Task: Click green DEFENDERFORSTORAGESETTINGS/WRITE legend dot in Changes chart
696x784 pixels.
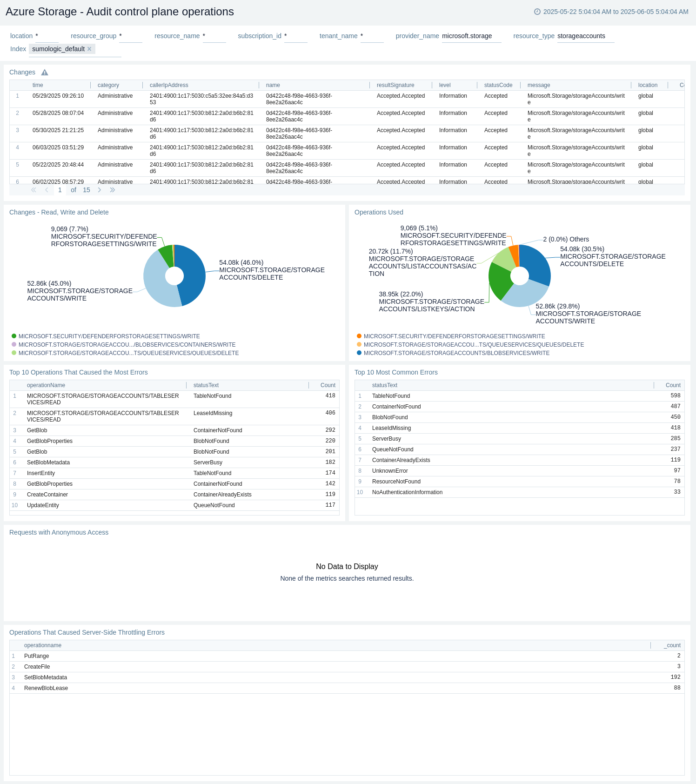Action: pyautogui.click(x=14, y=336)
